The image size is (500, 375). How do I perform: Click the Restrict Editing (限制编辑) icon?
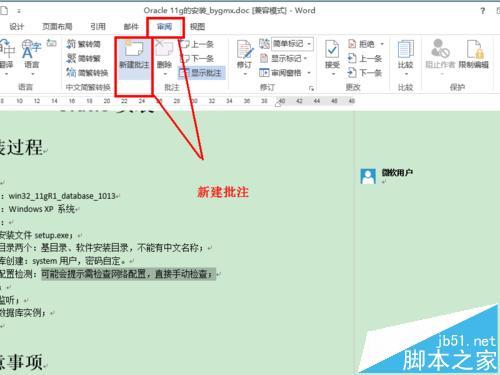(x=475, y=49)
